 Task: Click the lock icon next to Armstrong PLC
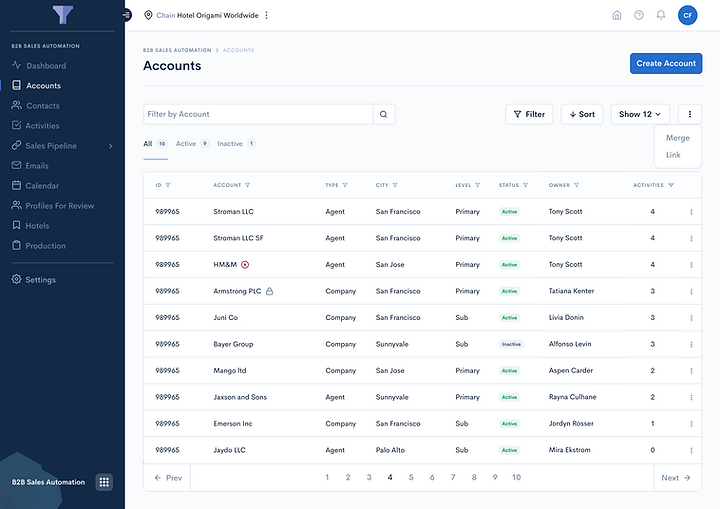pyautogui.click(x=270, y=291)
